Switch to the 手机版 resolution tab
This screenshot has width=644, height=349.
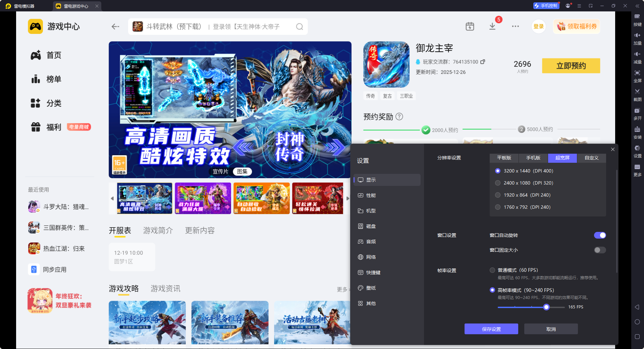pyautogui.click(x=533, y=158)
